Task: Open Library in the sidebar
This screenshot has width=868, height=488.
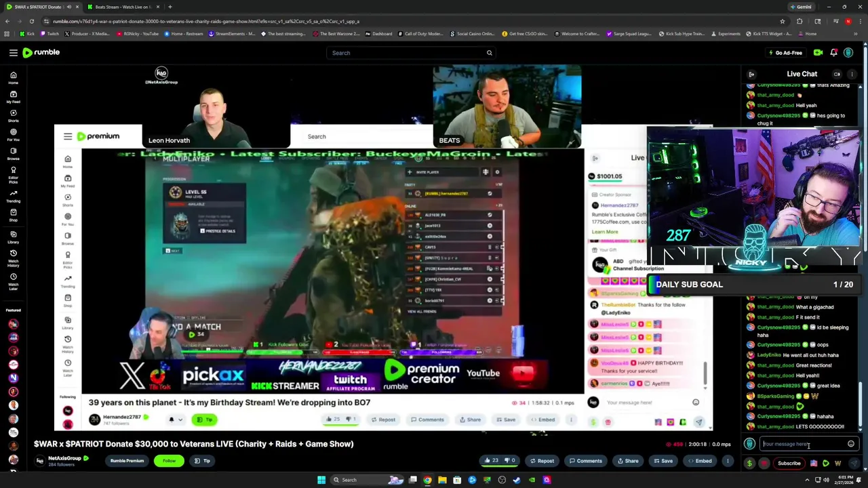Action: 13,237
